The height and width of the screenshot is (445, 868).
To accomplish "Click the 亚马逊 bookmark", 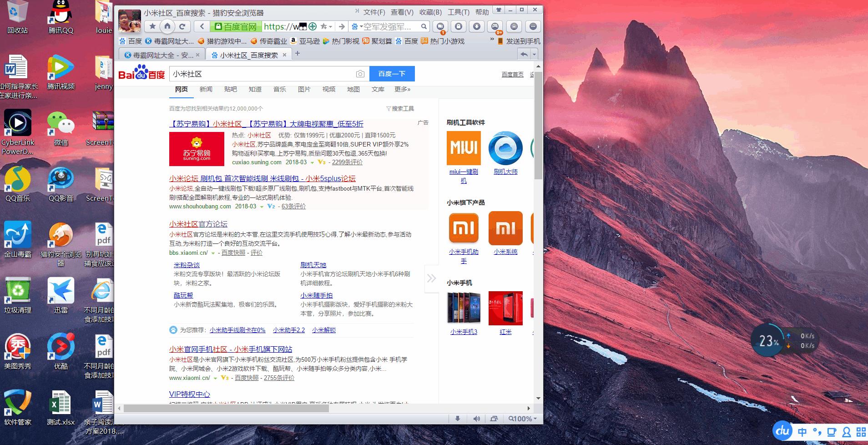I will click(305, 41).
